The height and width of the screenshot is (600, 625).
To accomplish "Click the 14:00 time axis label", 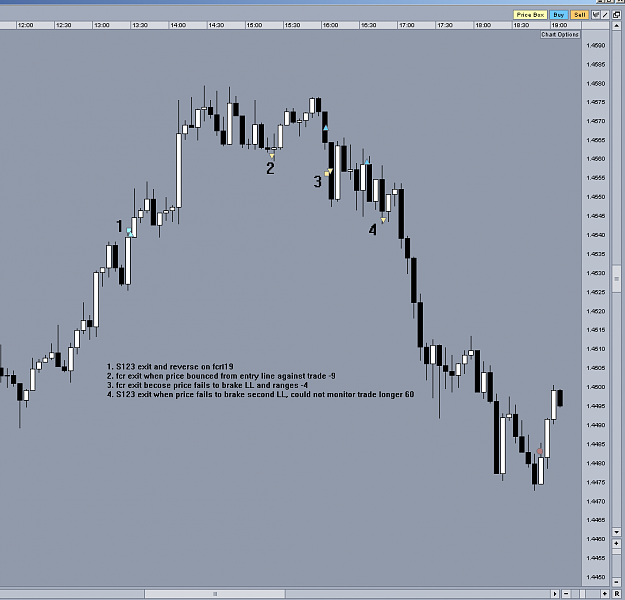I will click(x=178, y=25).
